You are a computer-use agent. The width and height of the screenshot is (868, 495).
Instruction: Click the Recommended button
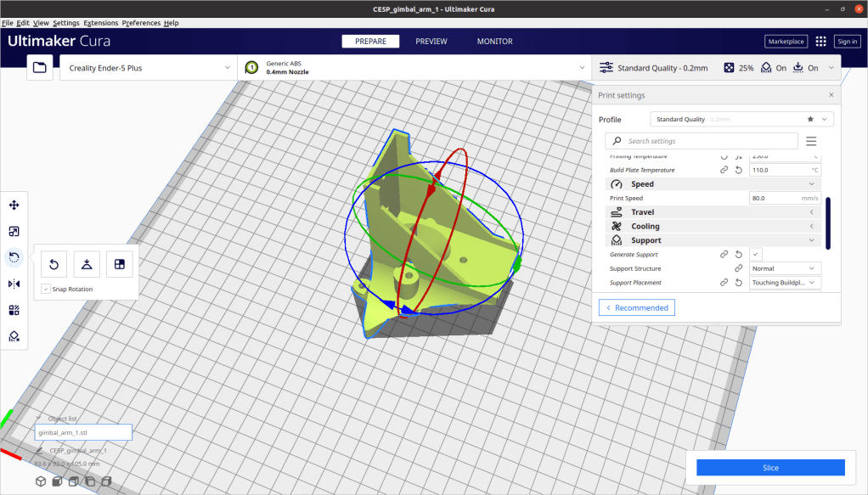[636, 307]
